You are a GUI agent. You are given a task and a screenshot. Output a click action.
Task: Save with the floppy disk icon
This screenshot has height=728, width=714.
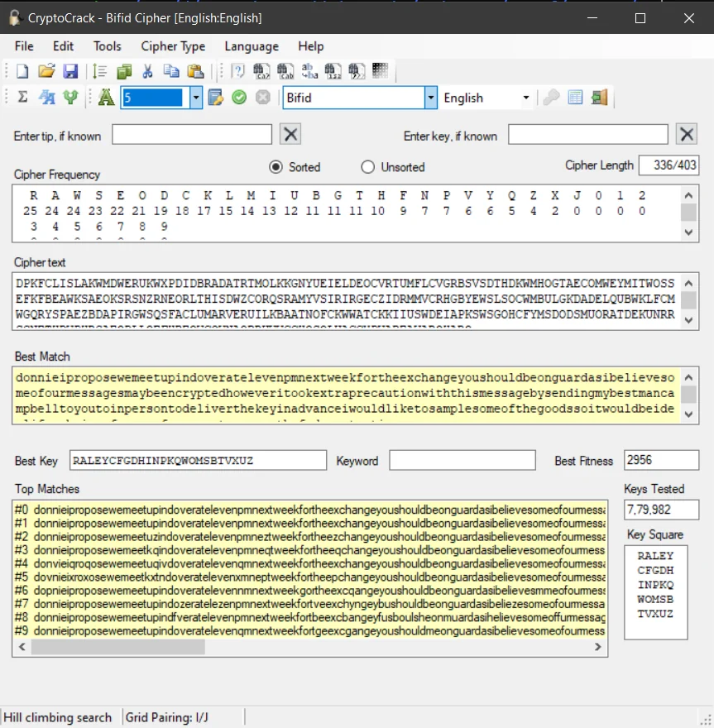(x=70, y=71)
